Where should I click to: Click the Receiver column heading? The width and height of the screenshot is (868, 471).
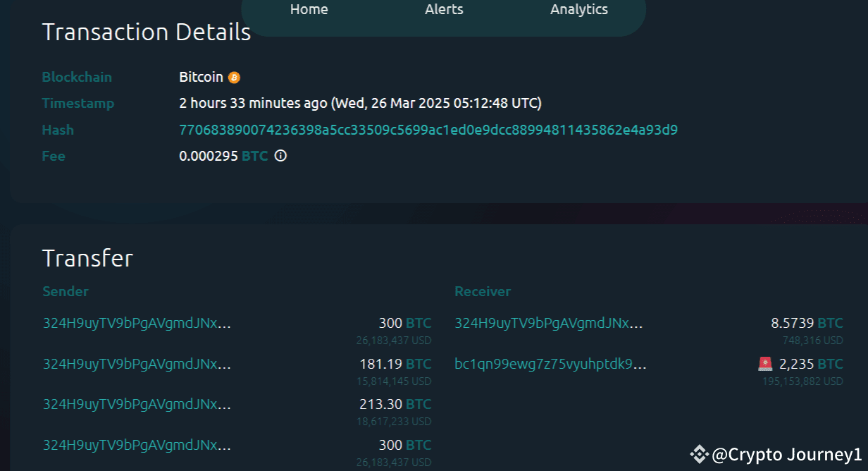point(483,291)
